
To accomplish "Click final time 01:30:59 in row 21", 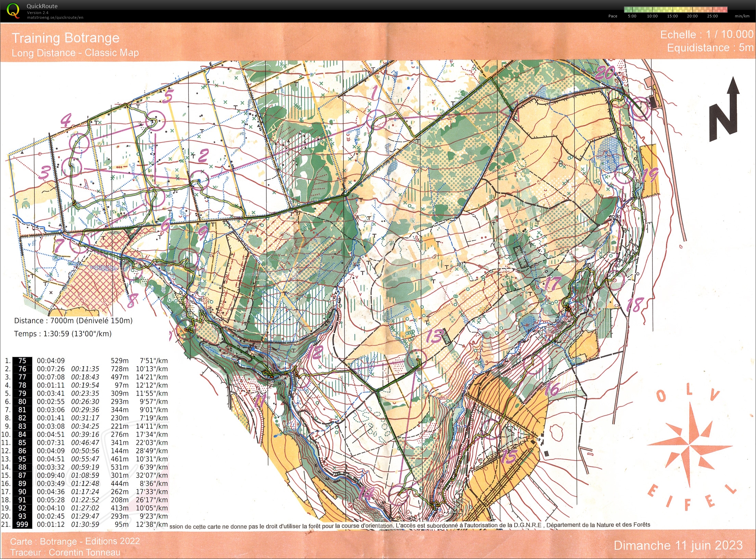I will (85, 525).
